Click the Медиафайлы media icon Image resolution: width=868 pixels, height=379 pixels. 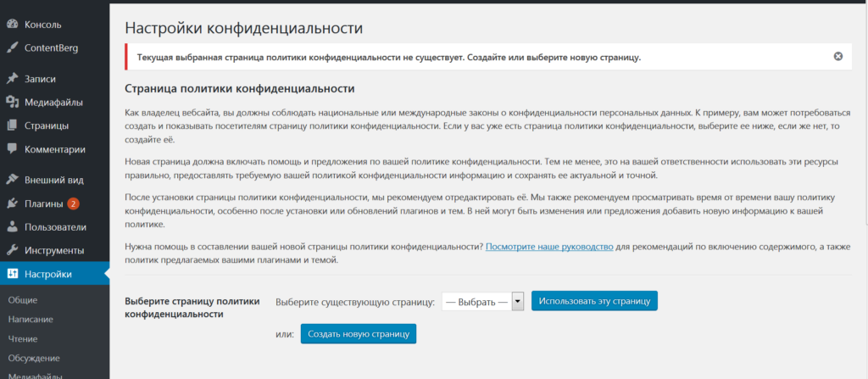tap(12, 103)
